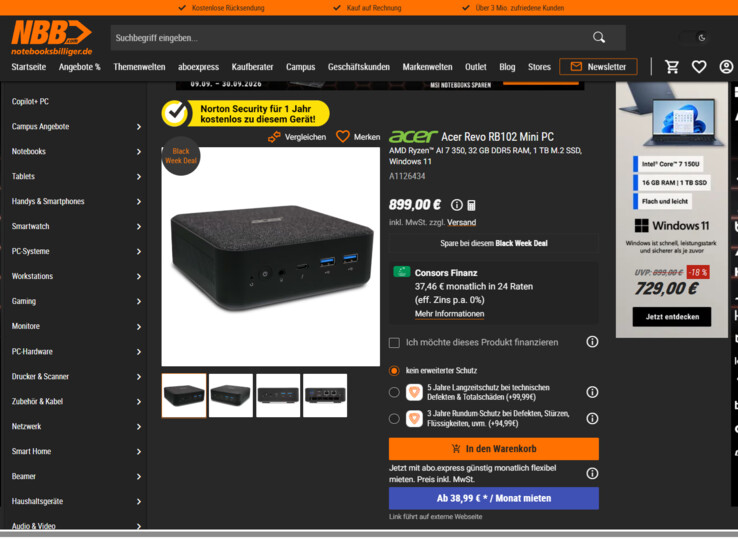Click the Black Week Deal badge

click(x=181, y=156)
